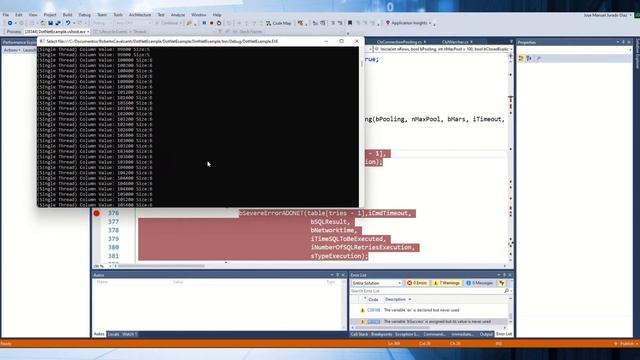Switch to the Breakpoints tab
The image size is (640, 360).
[381, 334]
